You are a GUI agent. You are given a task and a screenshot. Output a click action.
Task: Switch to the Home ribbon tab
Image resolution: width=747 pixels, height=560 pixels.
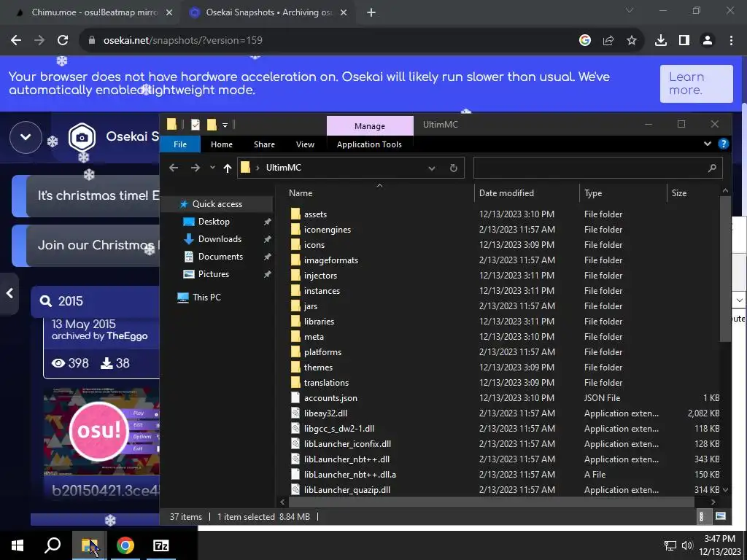222,144
